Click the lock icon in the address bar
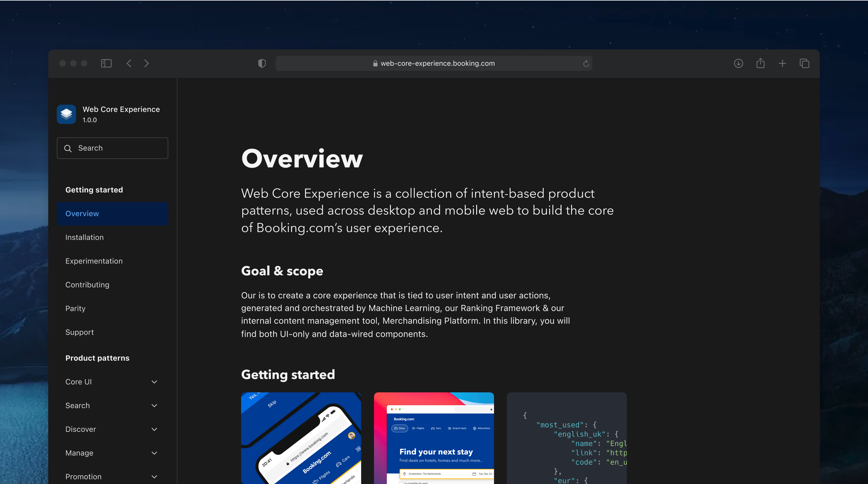 [x=375, y=63]
